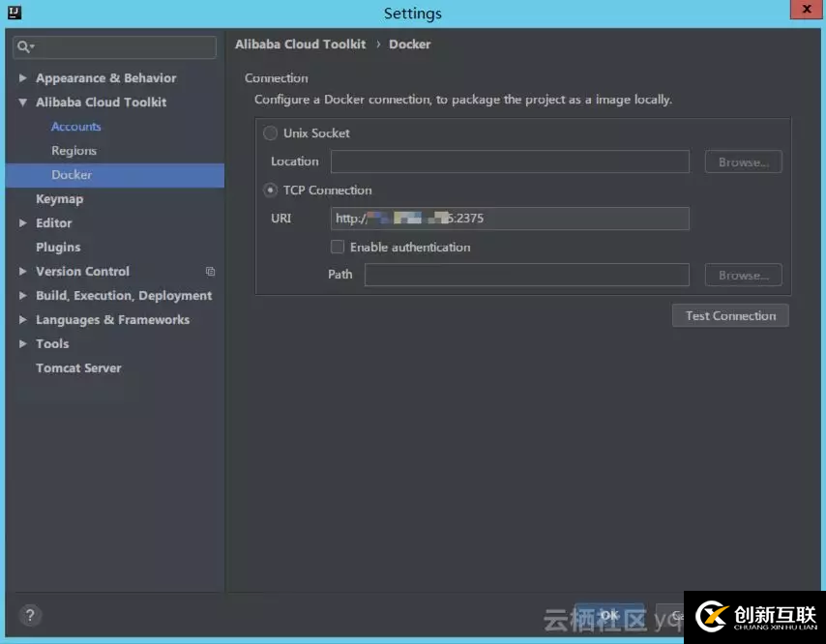Click the search magnifier icon in Settings
Screen dimensions: 826x644
[x=24, y=46]
